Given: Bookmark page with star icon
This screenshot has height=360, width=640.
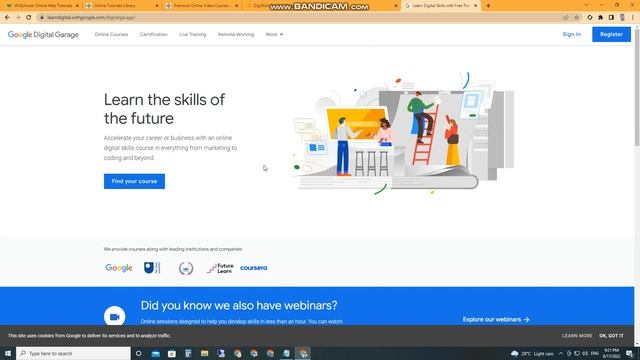Looking at the screenshot, I should (x=577, y=18).
